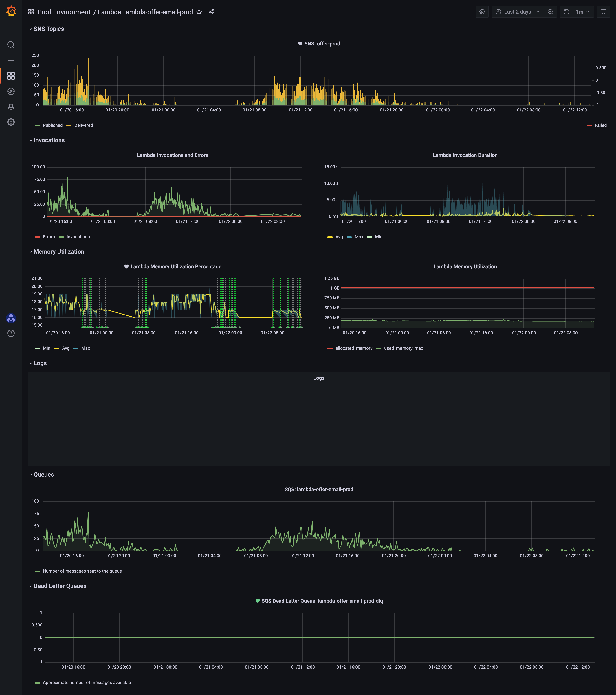616x695 pixels.
Task: Toggle used_memory_max series visibility
Action: (403, 348)
